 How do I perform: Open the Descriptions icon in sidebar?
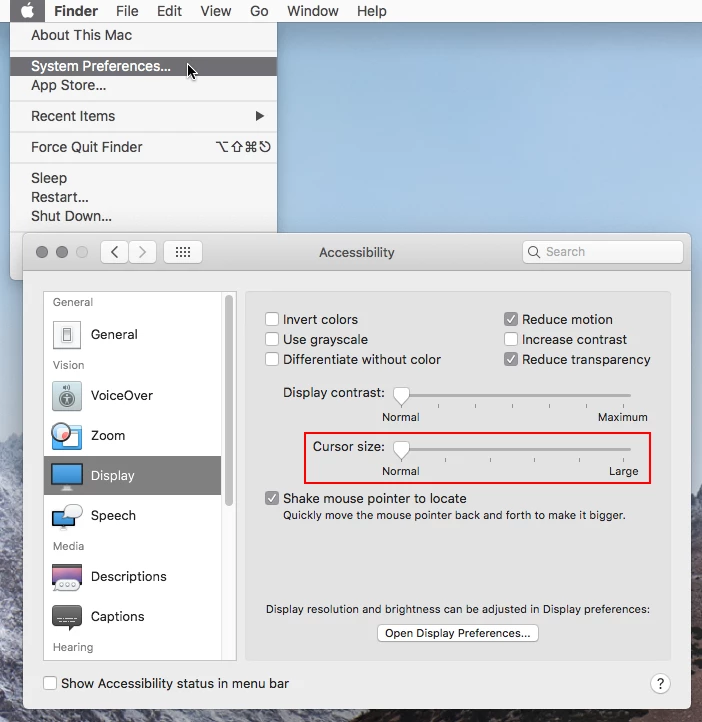click(67, 577)
